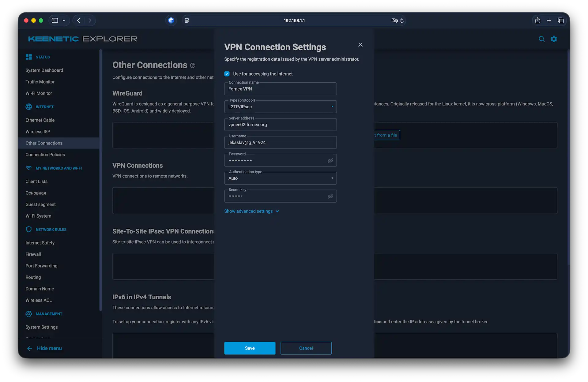Image resolution: width=588 pixels, height=382 pixels.
Task: Open Traffic Monitor in sidebar
Action: (x=40, y=82)
